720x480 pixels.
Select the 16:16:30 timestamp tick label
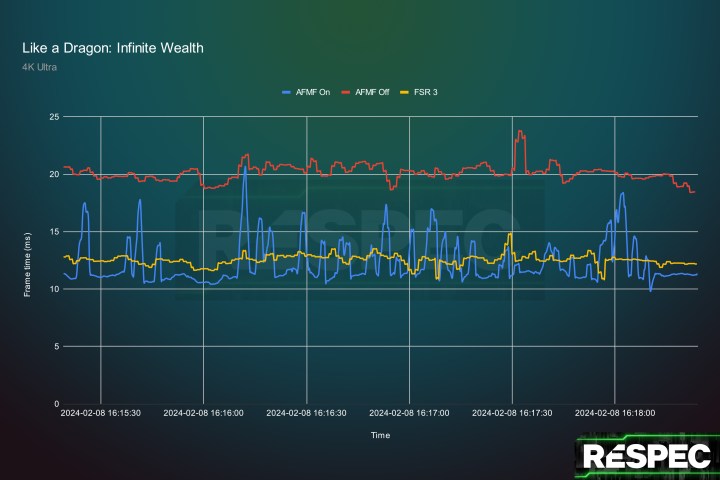click(x=306, y=412)
